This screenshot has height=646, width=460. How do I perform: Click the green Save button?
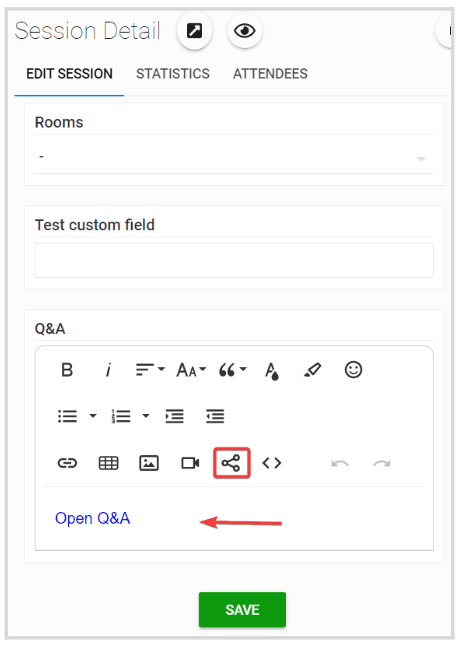coord(242,610)
